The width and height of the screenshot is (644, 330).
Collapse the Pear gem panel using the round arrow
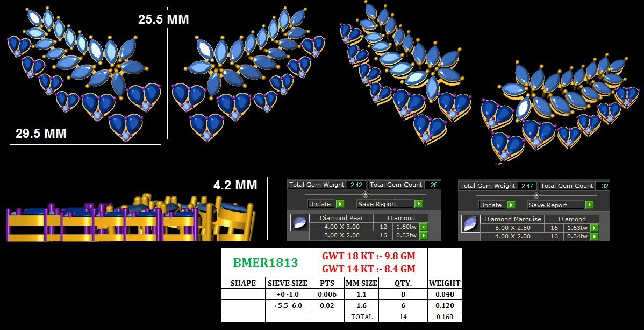click(x=366, y=194)
